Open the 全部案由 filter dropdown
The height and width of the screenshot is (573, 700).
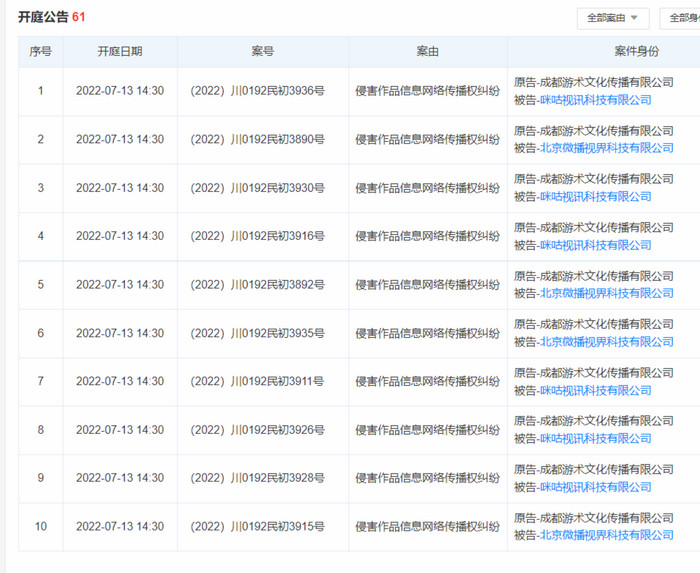point(612,18)
